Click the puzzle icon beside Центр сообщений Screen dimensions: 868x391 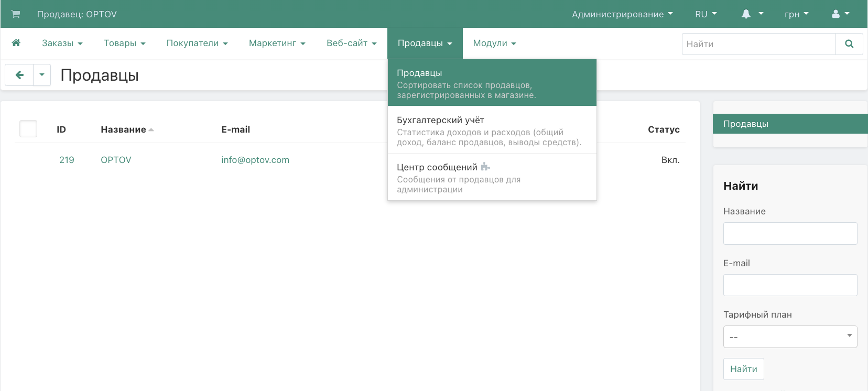point(485,167)
